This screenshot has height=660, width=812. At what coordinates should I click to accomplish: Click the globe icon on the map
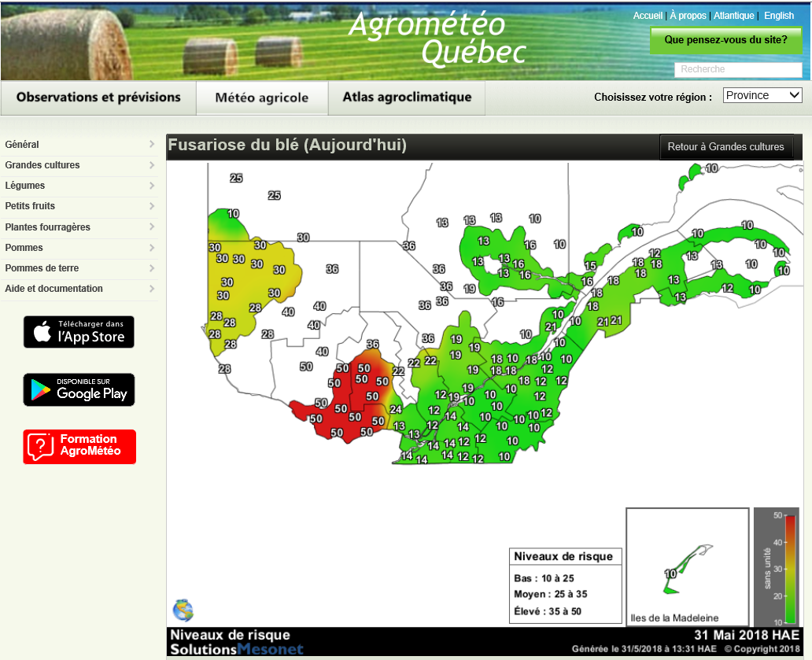tap(183, 610)
